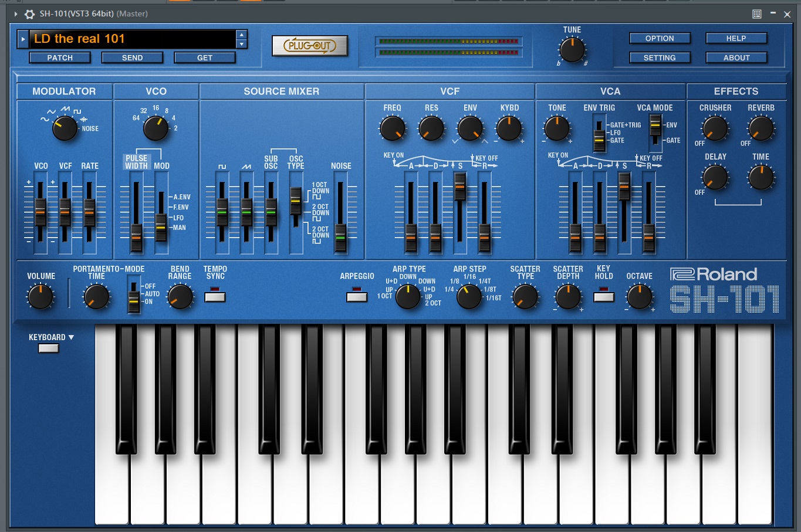Image resolution: width=801 pixels, height=532 pixels.
Task: Click the VCA TONE knob
Action: (557, 128)
